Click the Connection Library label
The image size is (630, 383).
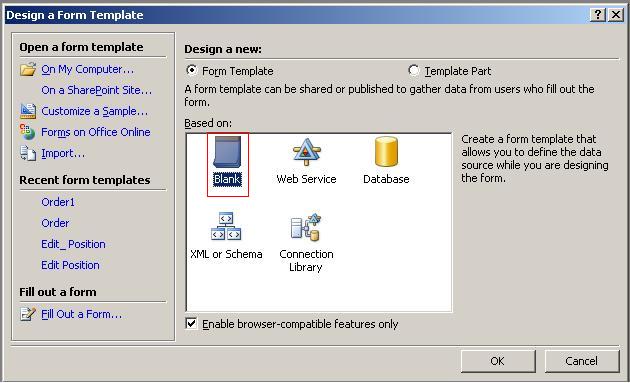click(306, 260)
